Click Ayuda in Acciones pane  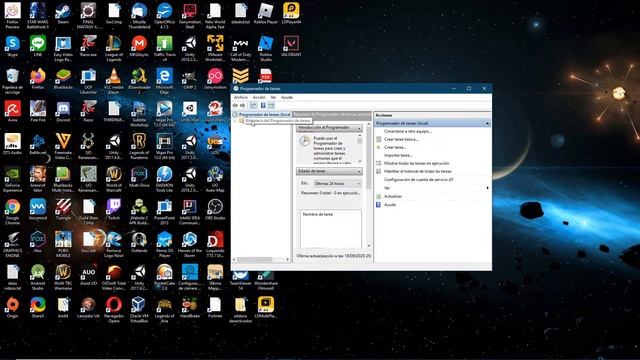390,204
